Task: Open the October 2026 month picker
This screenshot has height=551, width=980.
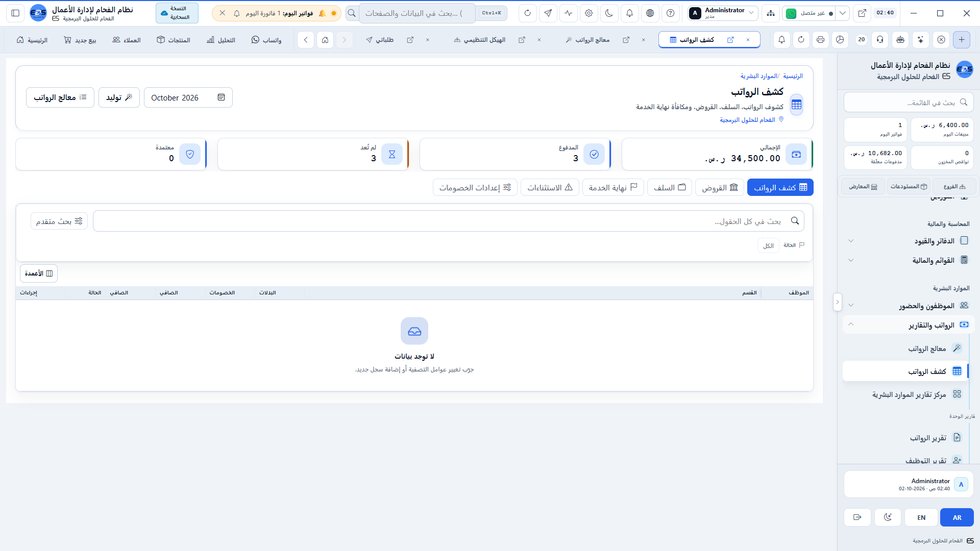Action: pos(188,97)
